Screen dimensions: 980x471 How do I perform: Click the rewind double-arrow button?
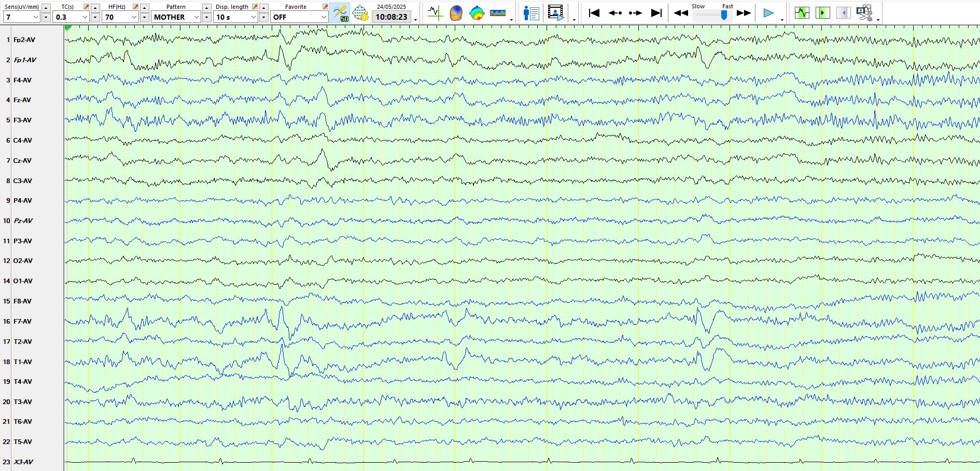coord(681,13)
